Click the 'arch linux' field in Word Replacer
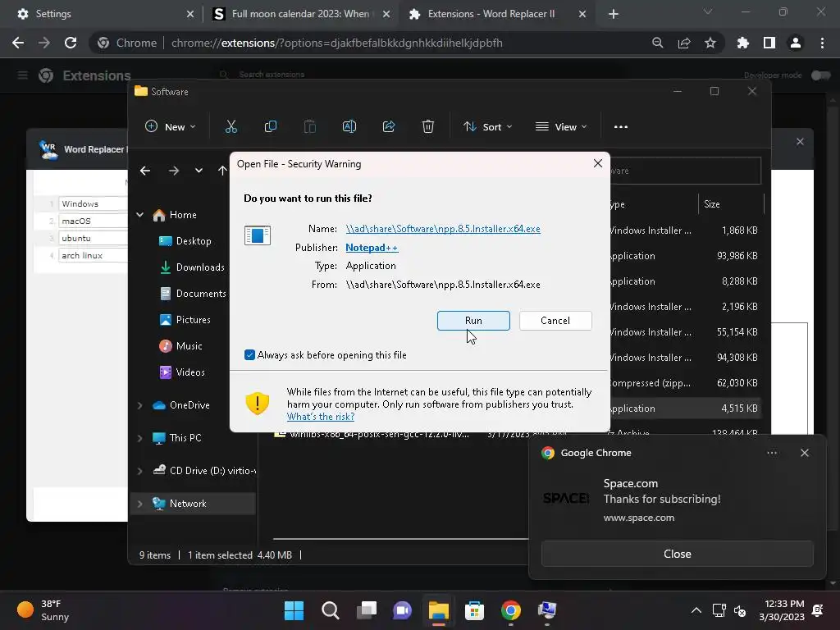This screenshot has height=630, width=840. 92,256
